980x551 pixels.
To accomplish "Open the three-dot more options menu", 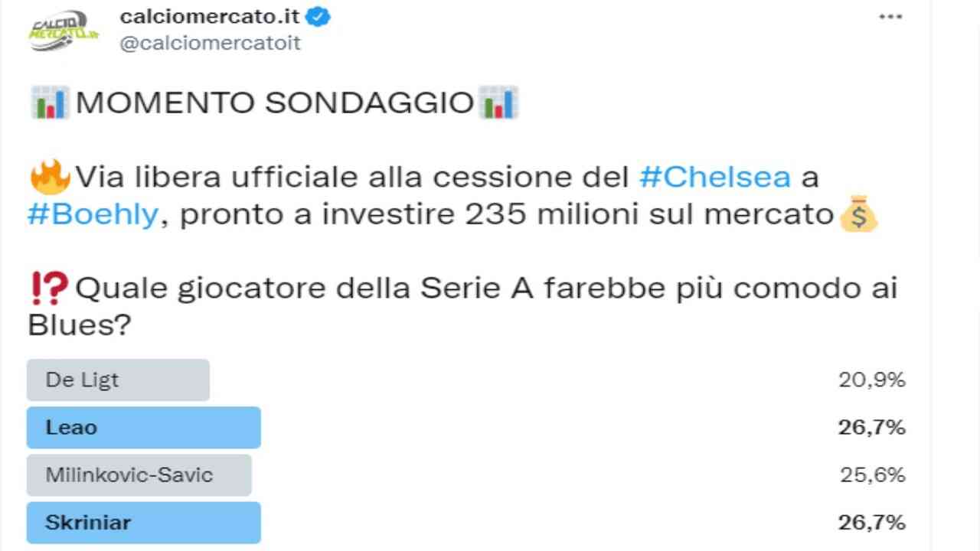I will (x=890, y=18).
